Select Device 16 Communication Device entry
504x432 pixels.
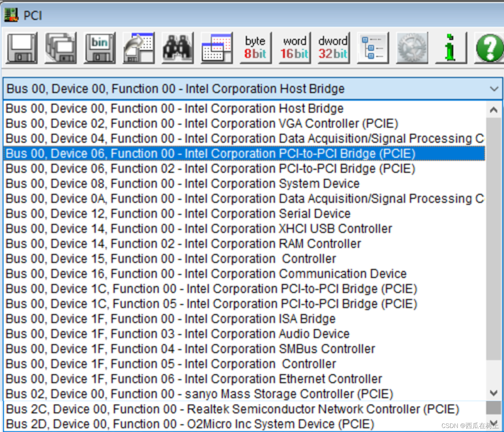[x=244, y=274]
